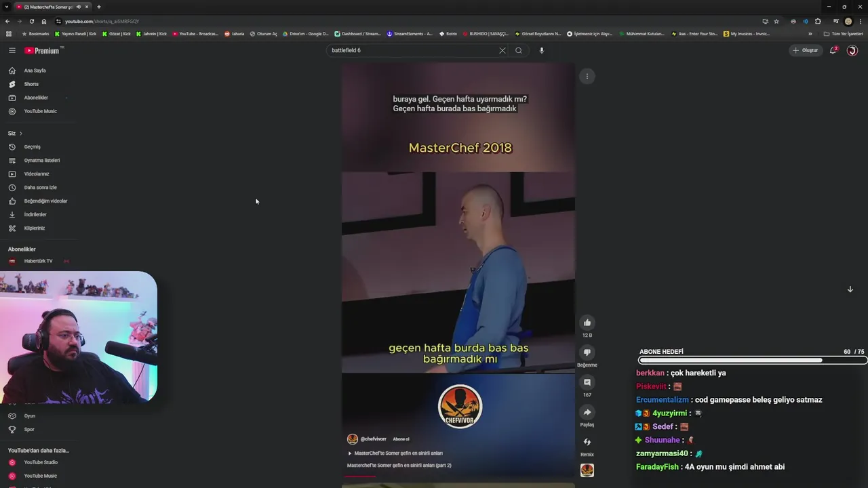Open the sound thumbnail below Remix

coord(587,470)
